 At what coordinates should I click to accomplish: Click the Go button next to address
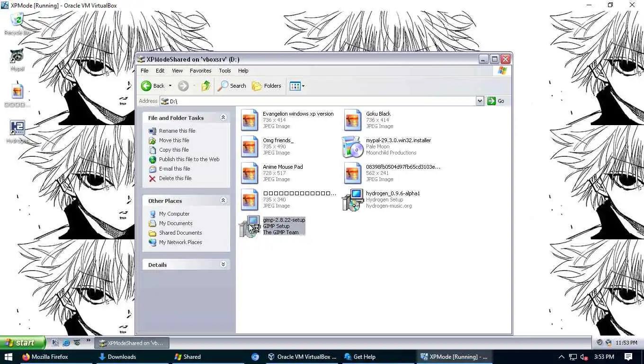pos(496,101)
